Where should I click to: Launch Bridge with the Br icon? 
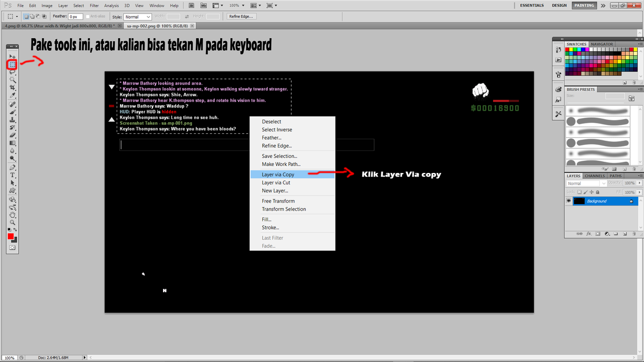click(192, 6)
